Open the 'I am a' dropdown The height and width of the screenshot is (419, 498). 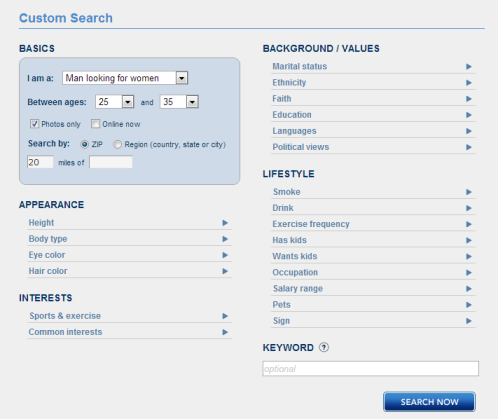tap(125, 78)
